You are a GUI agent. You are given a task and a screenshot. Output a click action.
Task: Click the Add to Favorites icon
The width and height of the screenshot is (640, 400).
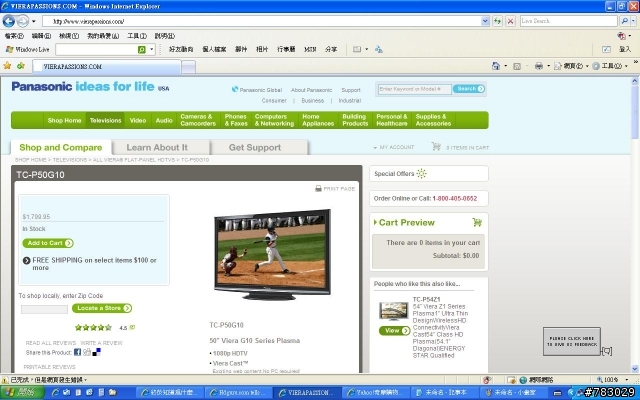pos(21,65)
